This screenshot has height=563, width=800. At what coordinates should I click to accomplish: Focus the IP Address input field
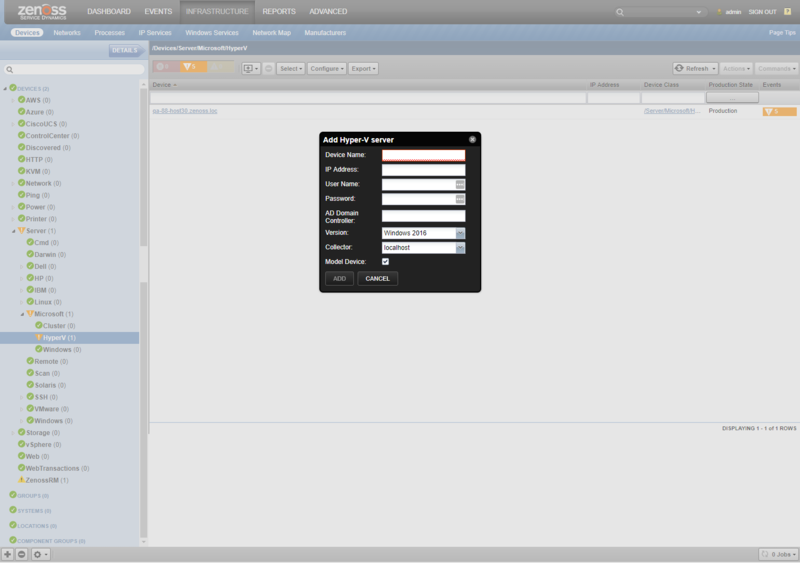(x=423, y=170)
